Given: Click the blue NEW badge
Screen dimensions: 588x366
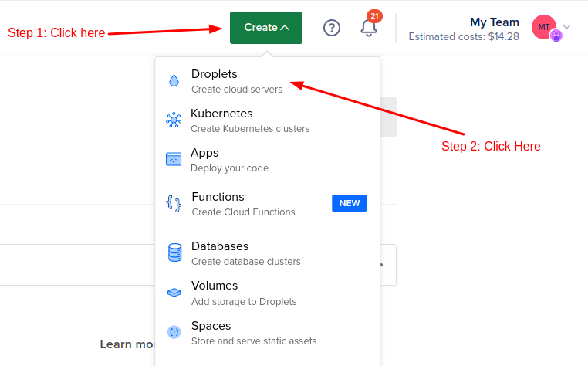Looking at the screenshot, I should click(349, 203).
